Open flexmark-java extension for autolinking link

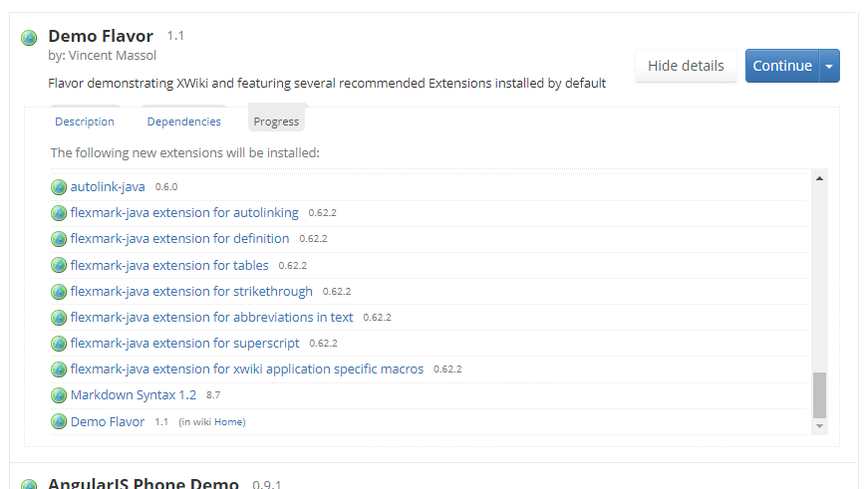click(184, 213)
